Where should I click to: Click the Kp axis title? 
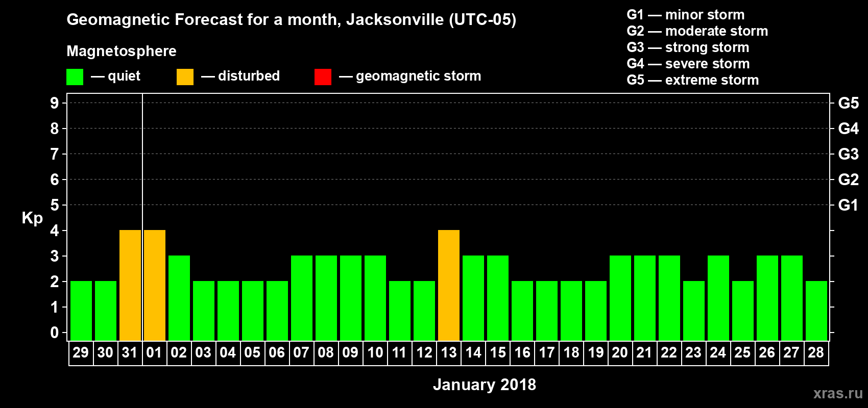pyautogui.click(x=32, y=218)
